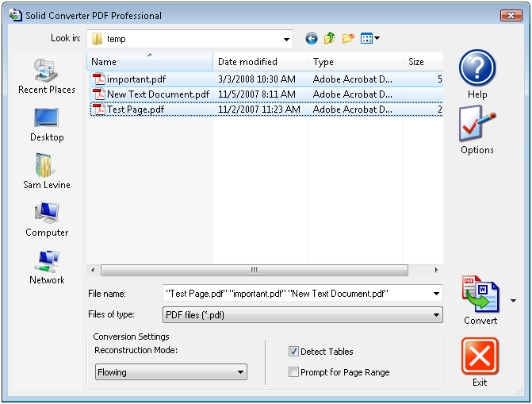
Task: Open Reconstruction Mode Flowing dropdown
Action: pyautogui.click(x=171, y=372)
